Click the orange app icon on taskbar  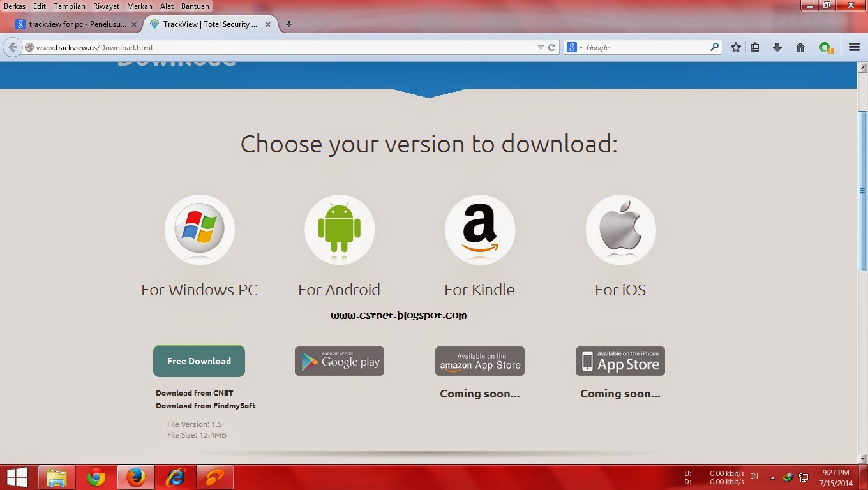coord(215,477)
